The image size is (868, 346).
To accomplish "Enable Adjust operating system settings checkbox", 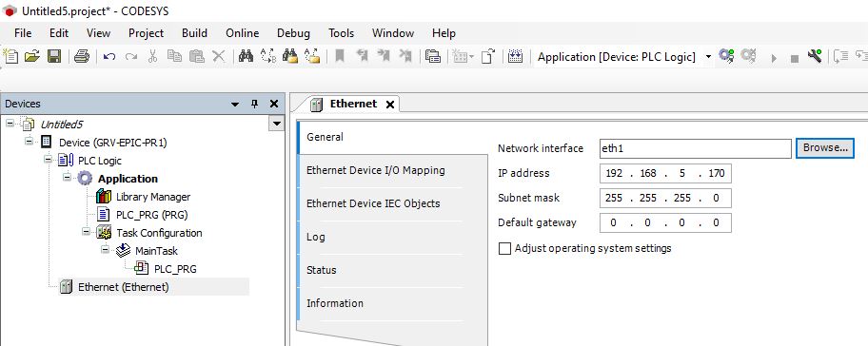I will [504, 249].
